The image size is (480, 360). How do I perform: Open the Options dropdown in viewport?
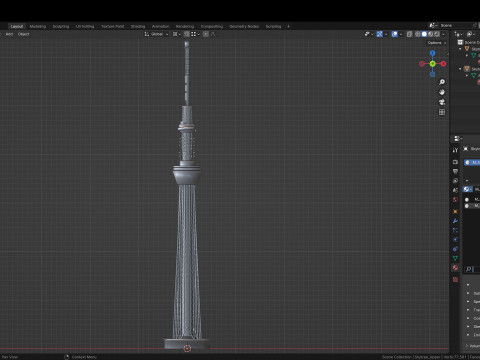tap(436, 43)
